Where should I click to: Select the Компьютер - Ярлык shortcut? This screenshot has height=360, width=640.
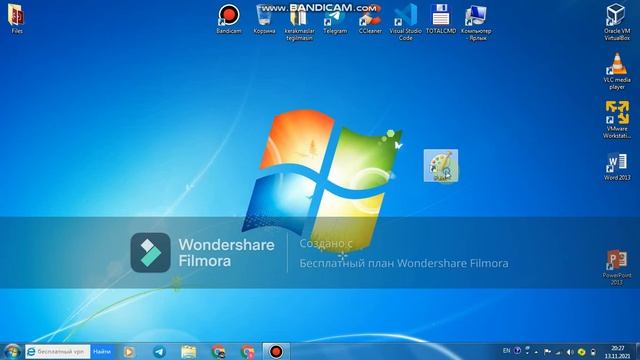click(476, 23)
